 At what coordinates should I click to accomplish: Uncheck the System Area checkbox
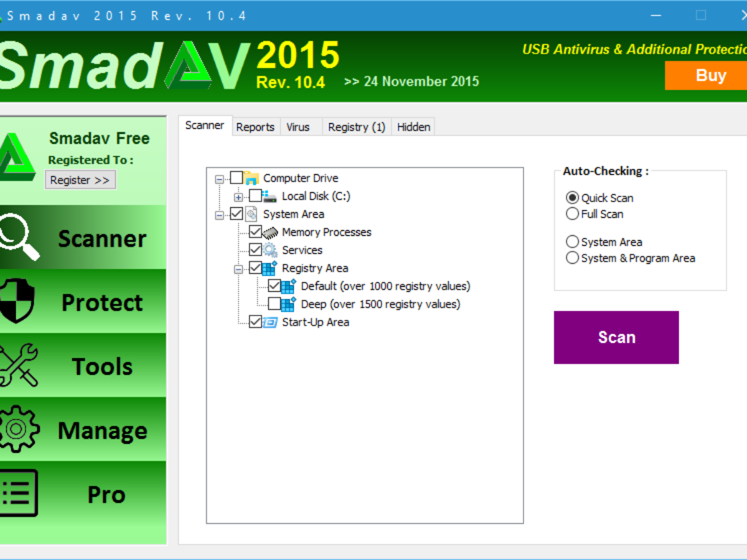237,215
